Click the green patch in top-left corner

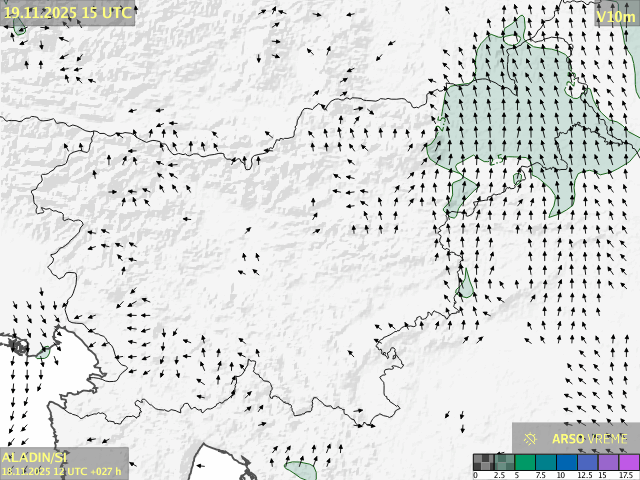coord(19,29)
